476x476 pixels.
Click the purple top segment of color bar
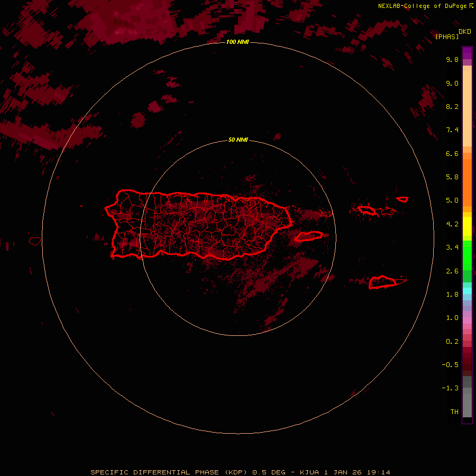click(x=467, y=53)
